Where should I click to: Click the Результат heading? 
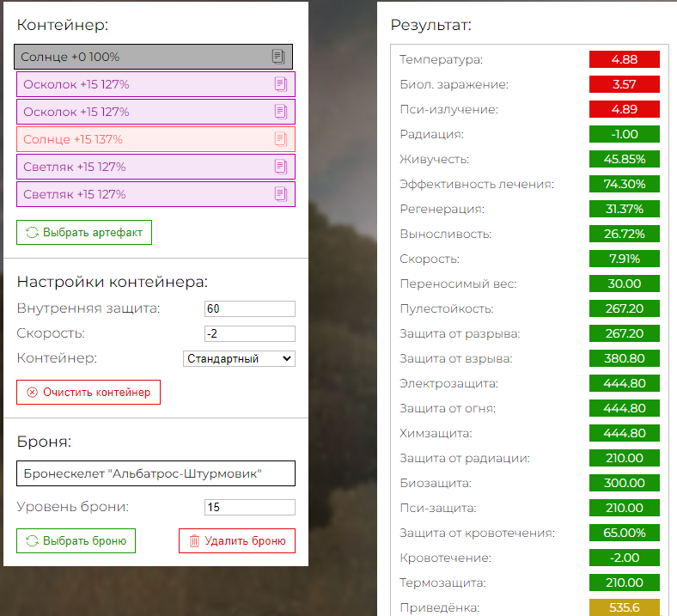(x=431, y=25)
